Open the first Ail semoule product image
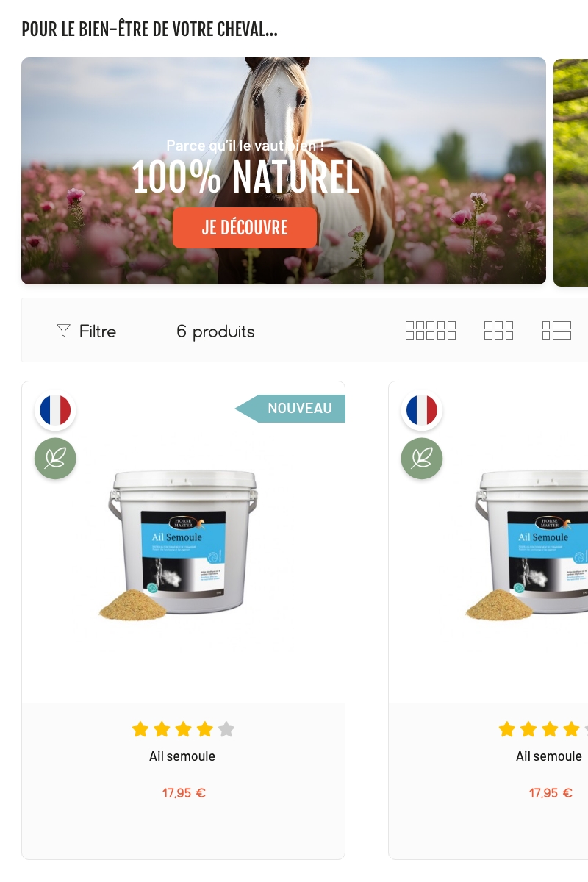Image resolution: width=588 pixels, height=882 pixels. point(183,545)
